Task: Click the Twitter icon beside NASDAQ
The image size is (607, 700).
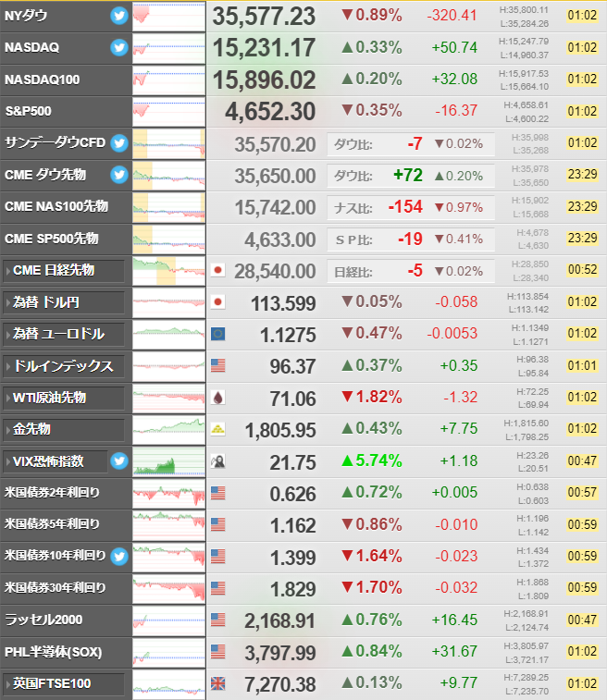Action: click(x=119, y=47)
